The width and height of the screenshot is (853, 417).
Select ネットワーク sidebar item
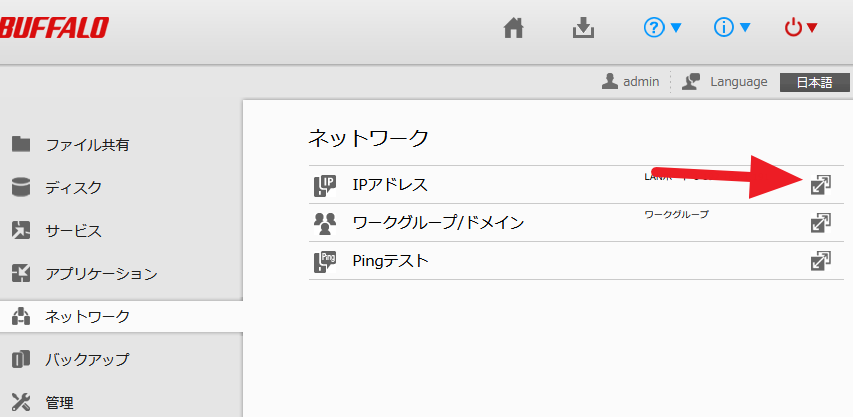point(87,317)
